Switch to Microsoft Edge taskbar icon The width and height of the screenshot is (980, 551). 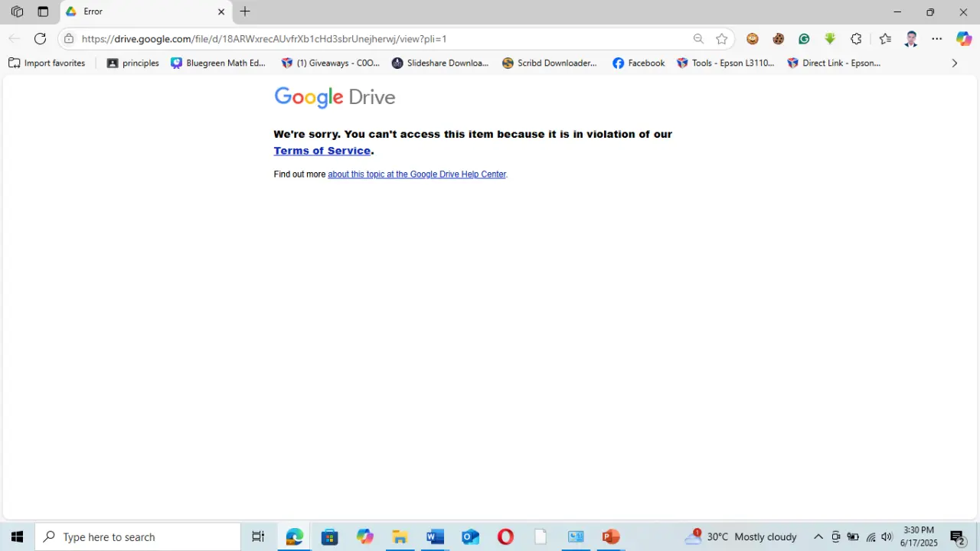click(x=295, y=537)
